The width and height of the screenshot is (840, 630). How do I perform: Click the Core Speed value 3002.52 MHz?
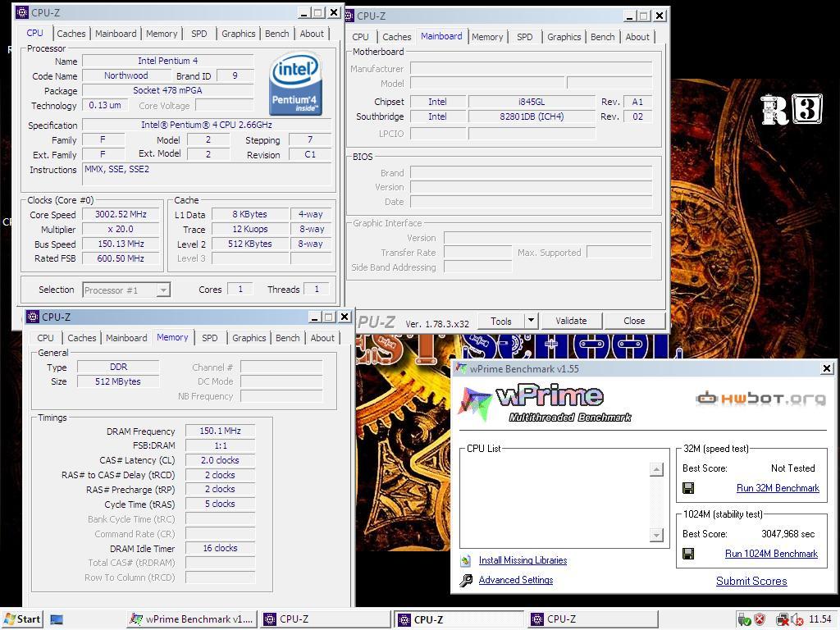point(121,214)
